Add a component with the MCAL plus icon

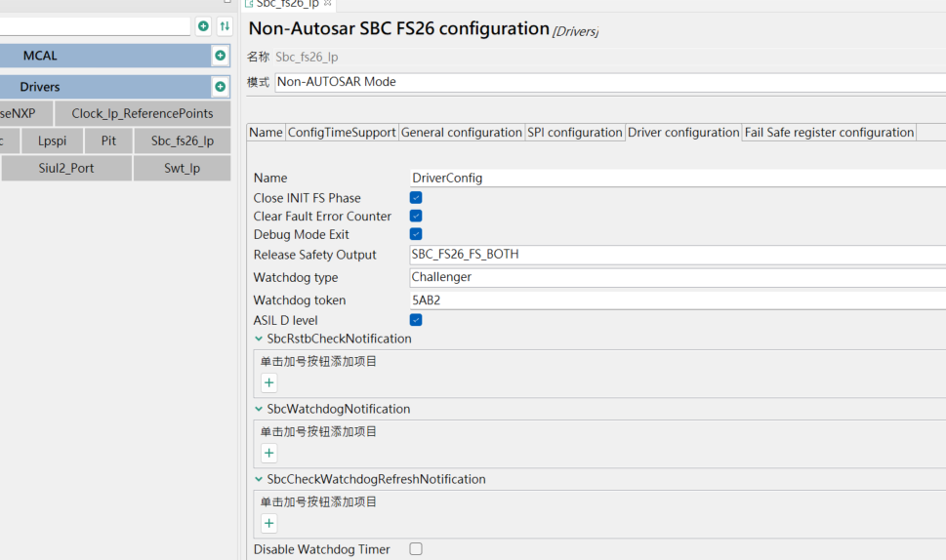pyautogui.click(x=221, y=56)
